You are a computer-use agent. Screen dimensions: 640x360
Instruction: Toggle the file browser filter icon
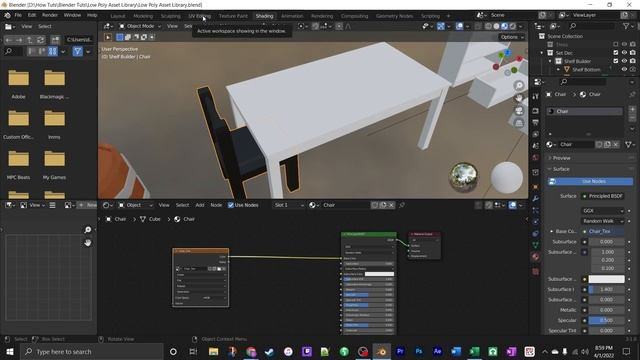[78, 51]
